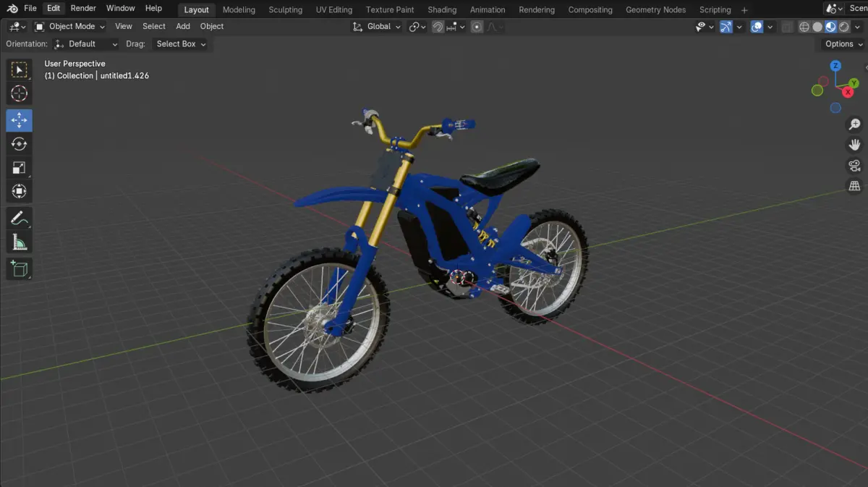Switch perspective/orthographic grid icon
Image resolution: width=868 pixels, height=487 pixels.
point(854,186)
